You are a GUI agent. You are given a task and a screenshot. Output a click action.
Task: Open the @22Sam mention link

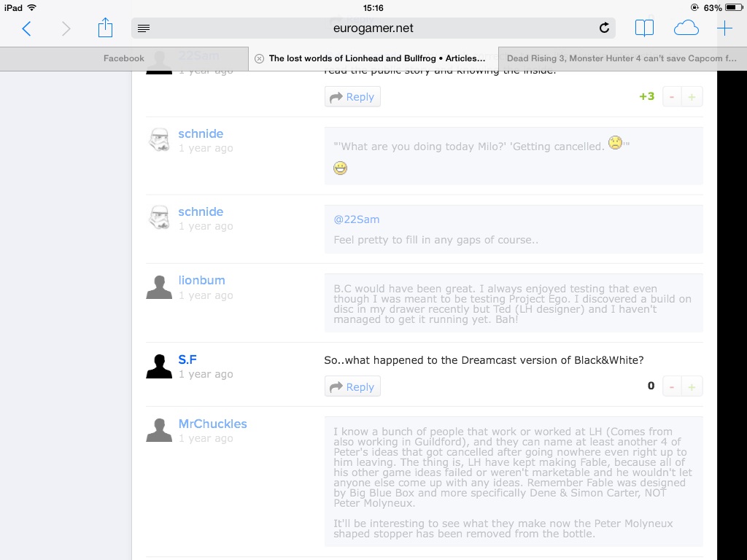coord(356,219)
